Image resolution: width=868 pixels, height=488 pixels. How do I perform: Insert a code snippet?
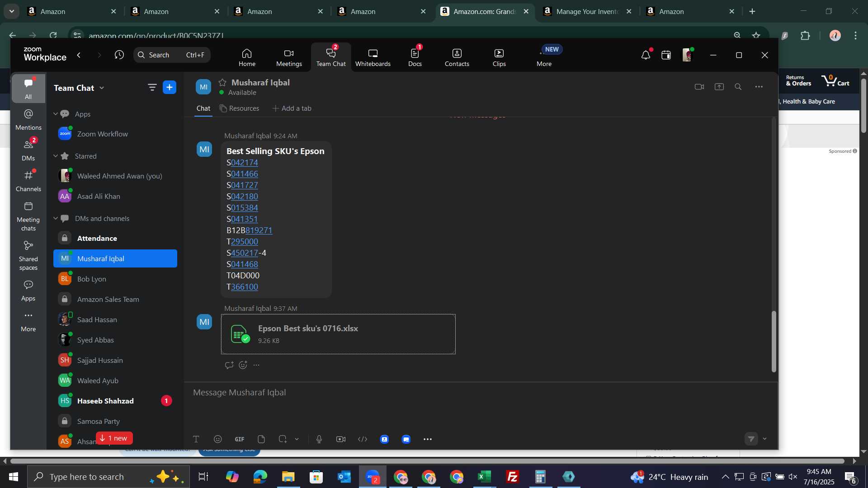click(363, 439)
